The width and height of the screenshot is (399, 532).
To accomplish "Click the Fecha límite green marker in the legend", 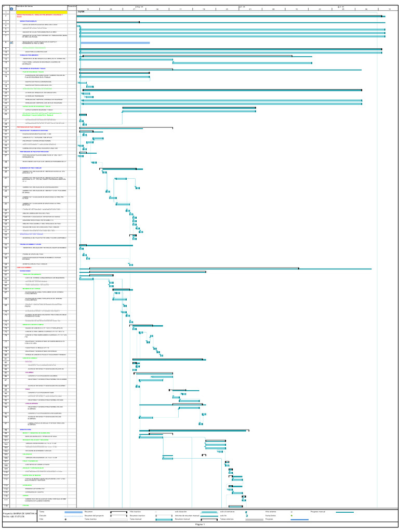I will pyautogui.click(x=292, y=516).
